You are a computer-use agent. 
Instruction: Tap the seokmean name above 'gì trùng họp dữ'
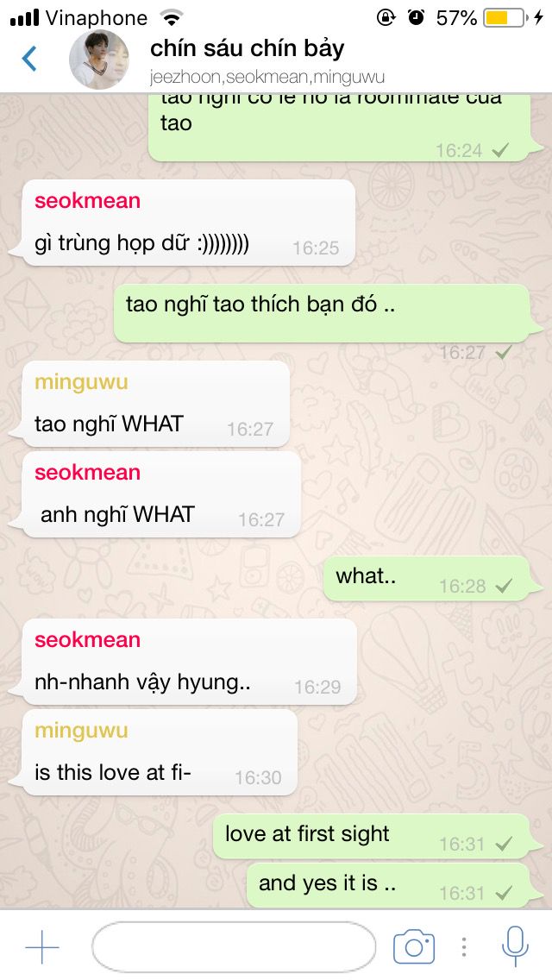[x=87, y=201]
